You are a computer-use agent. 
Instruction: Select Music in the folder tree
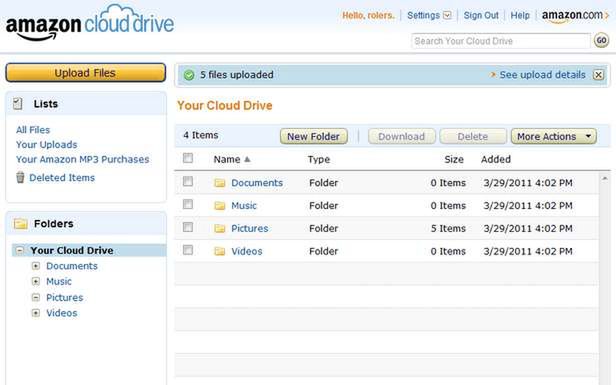[59, 281]
